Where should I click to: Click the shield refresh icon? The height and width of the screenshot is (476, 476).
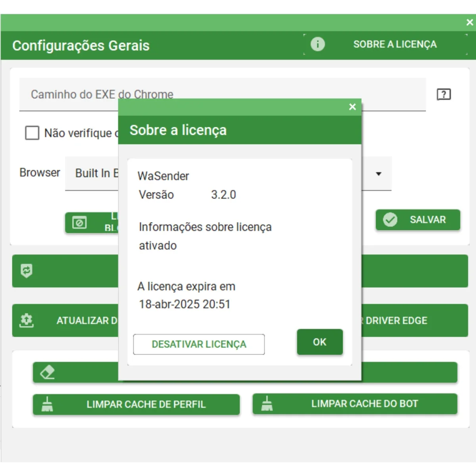(26, 271)
